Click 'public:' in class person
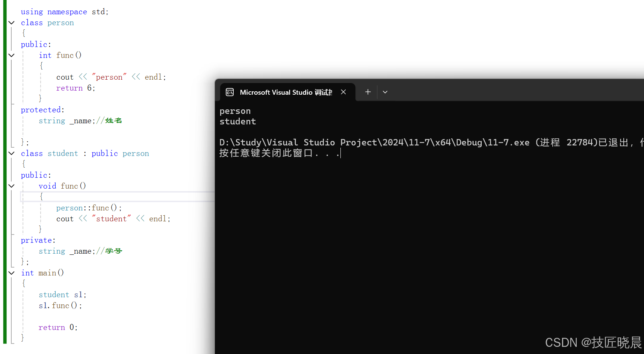644x354 pixels. point(36,44)
